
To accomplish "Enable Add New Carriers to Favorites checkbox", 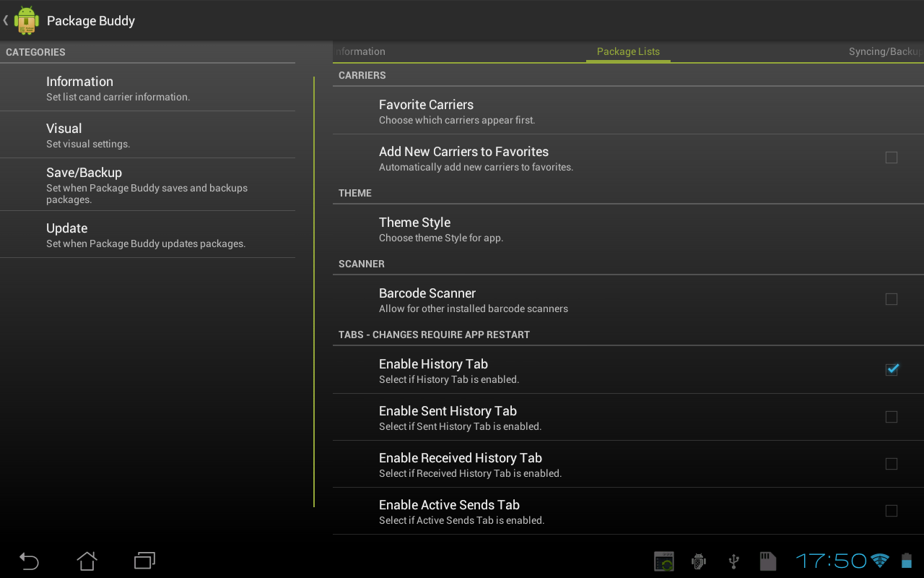I will tap(892, 158).
